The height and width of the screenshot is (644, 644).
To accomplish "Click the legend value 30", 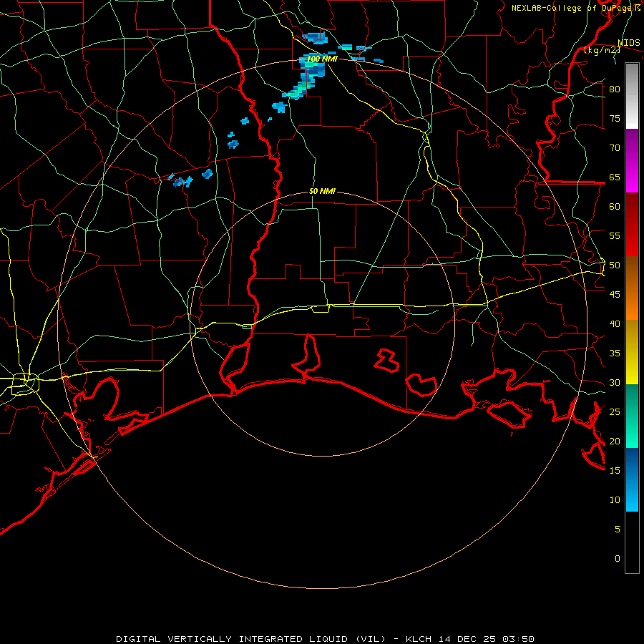I will pyautogui.click(x=615, y=383).
